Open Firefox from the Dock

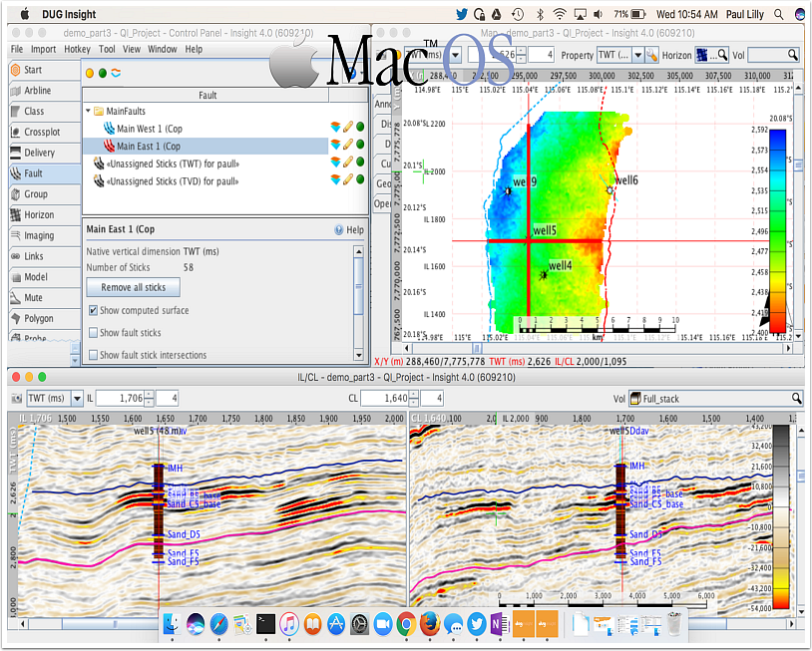(x=430, y=624)
